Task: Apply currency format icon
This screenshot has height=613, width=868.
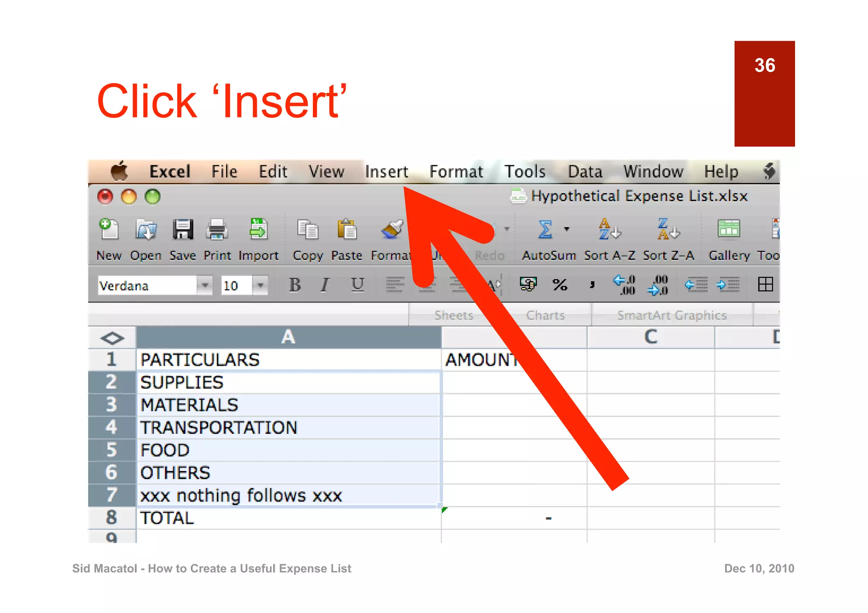Action: point(528,284)
